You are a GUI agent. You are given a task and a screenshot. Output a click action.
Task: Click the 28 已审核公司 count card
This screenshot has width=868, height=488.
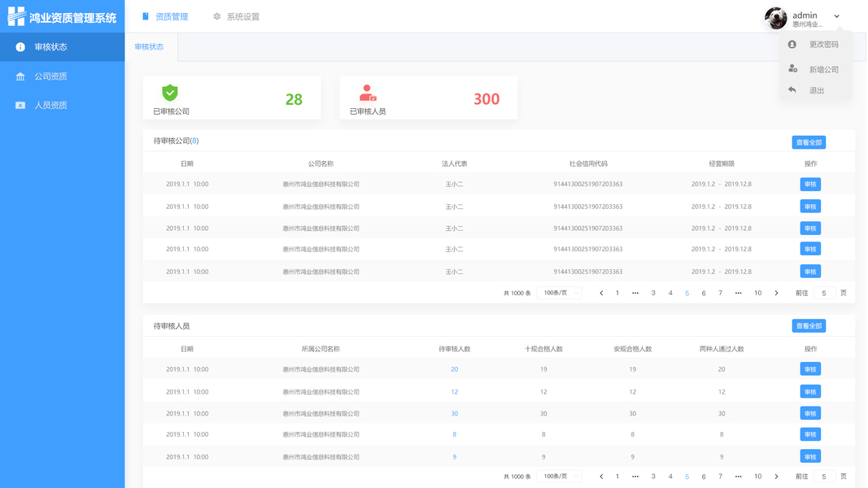[232, 98]
